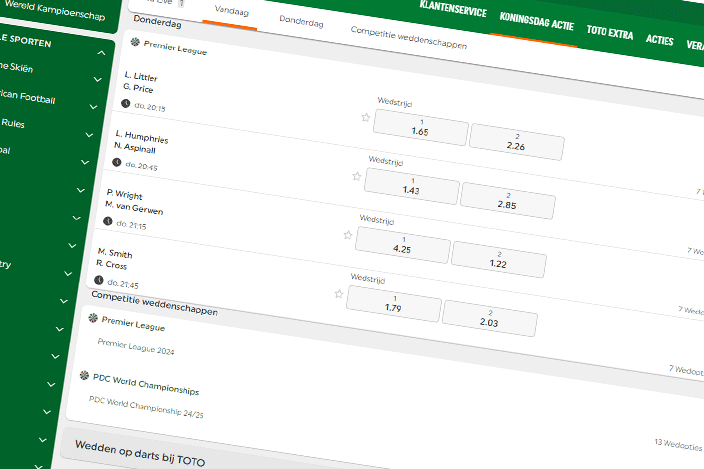Screen dimensions: 704x469
Task: Bet on Humphries at odds 1.43
Action: 412,186
